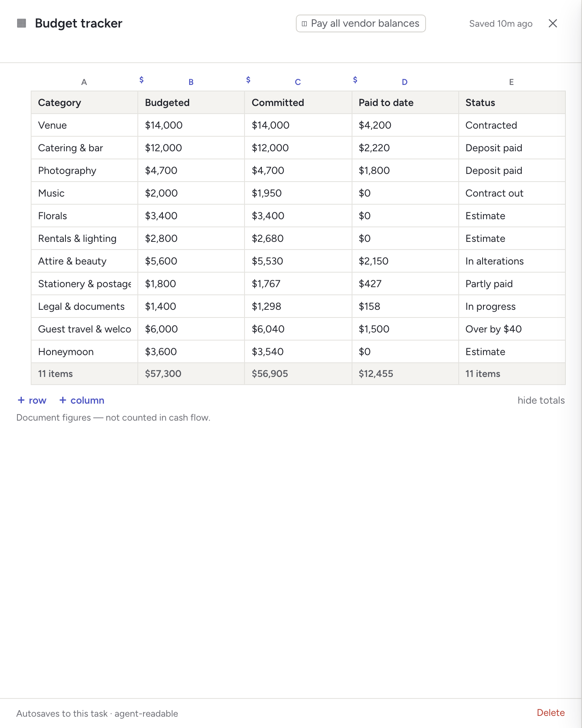Screen dimensions: 582x728
Task: Click the Status header cell
Action: coord(512,103)
